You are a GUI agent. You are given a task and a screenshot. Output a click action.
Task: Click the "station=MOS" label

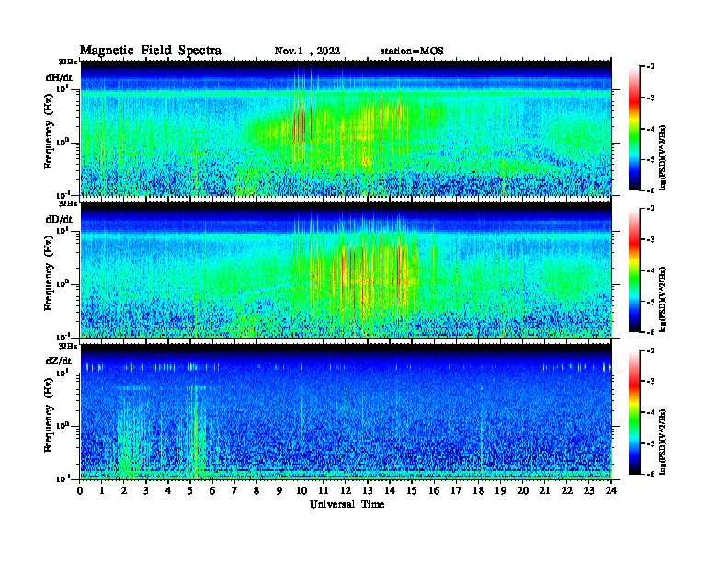coord(412,51)
